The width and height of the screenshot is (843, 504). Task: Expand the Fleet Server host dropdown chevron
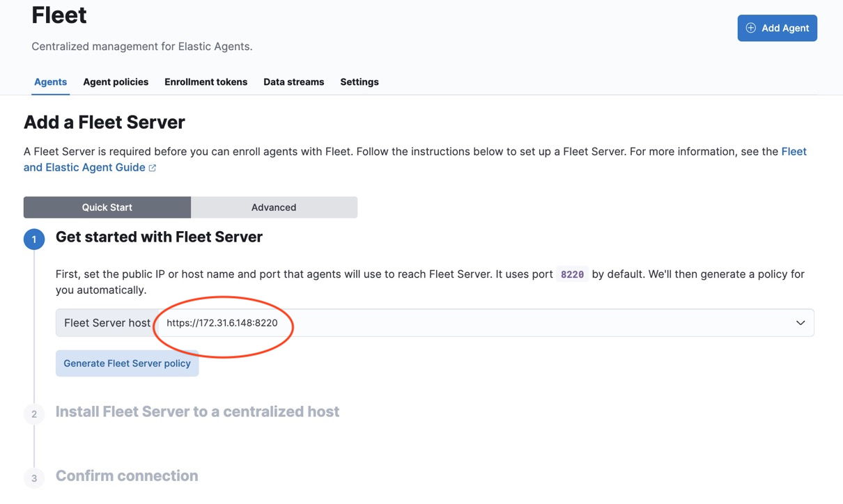(801, 323)
